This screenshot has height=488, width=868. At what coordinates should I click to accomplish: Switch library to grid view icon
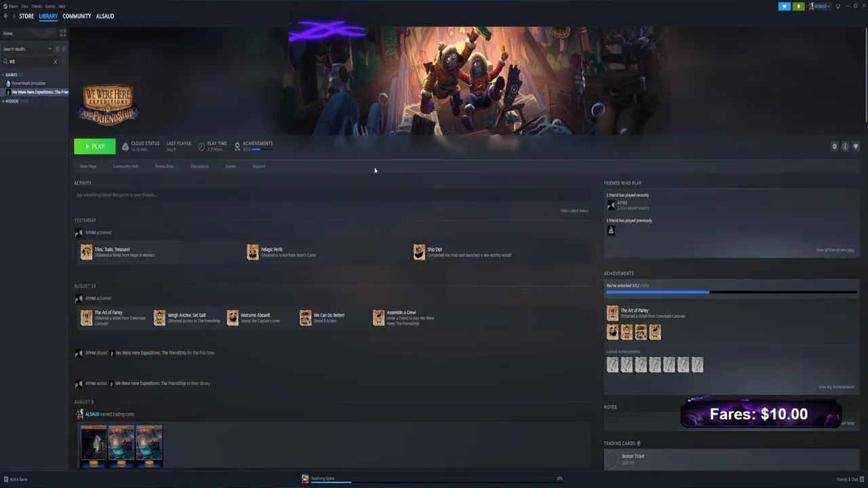pos(63,33)
